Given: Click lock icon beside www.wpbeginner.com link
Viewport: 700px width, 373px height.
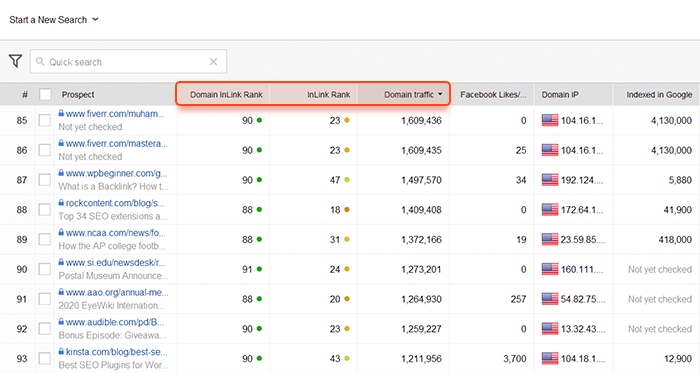Looking at the screenshot, I should click(61, 173).
